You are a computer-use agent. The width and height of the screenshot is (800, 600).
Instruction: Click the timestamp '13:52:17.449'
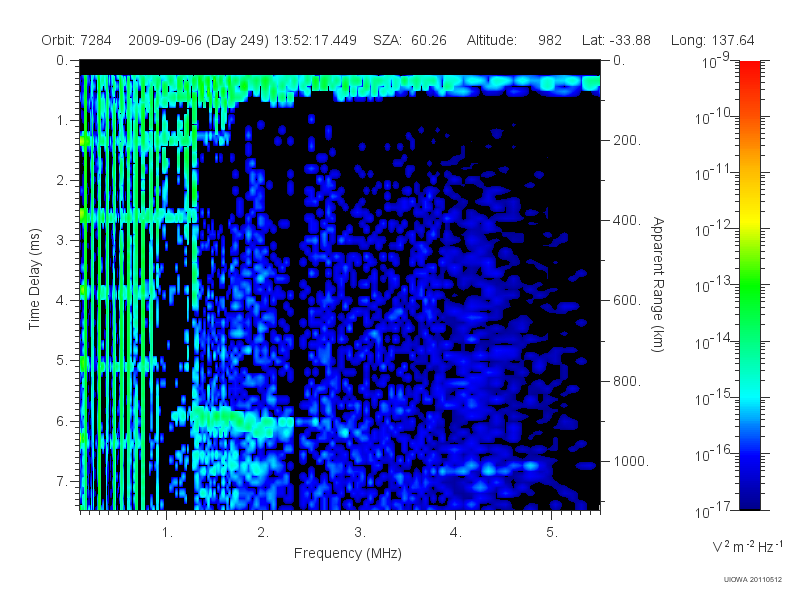[315, 40]
